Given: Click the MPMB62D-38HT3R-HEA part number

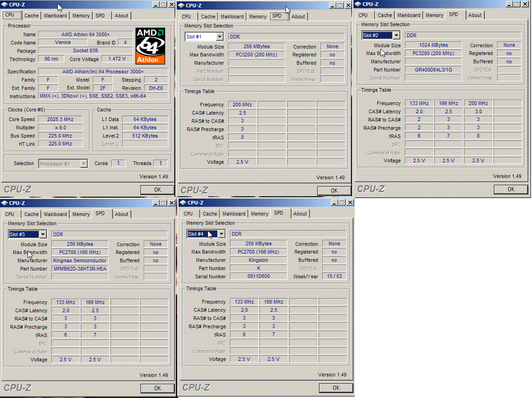Looking at the screenshot, I should pos(80,269).
